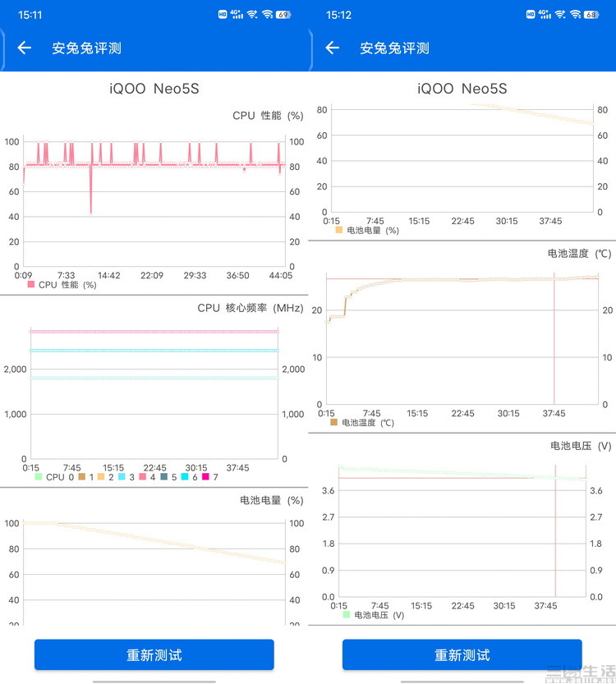This screenshot has height=684, width=616.
Task: Tap the CPU 4 pink legend swatch
Action: pos(143,476)
